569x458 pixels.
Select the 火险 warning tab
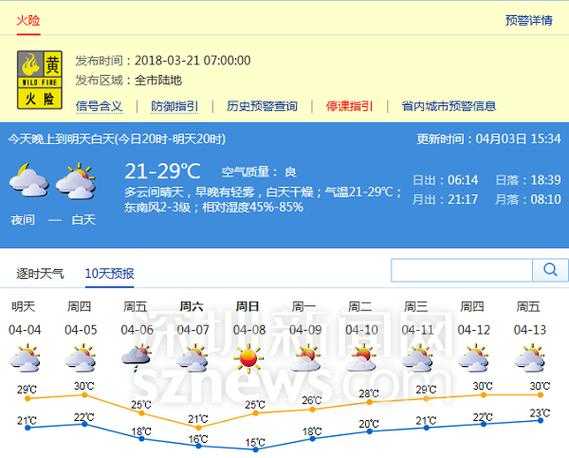point(28,21)
